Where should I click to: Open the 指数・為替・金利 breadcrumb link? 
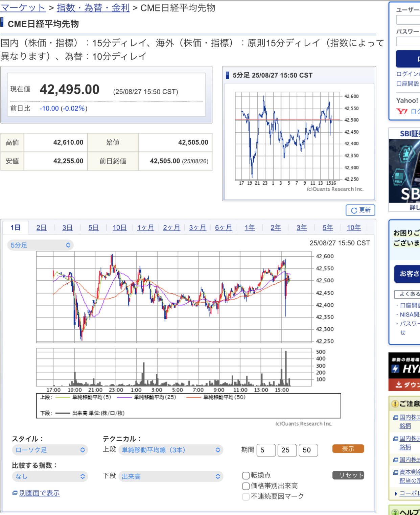[93, 8]
